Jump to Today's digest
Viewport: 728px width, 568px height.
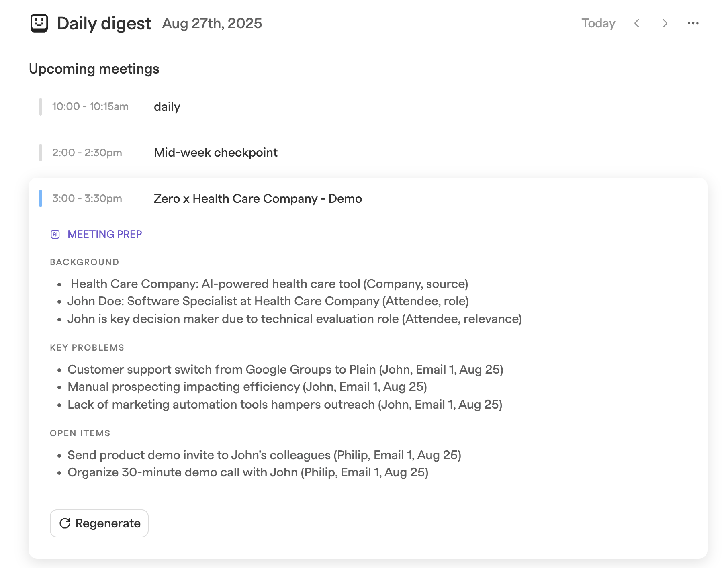(x=598, y=23)
